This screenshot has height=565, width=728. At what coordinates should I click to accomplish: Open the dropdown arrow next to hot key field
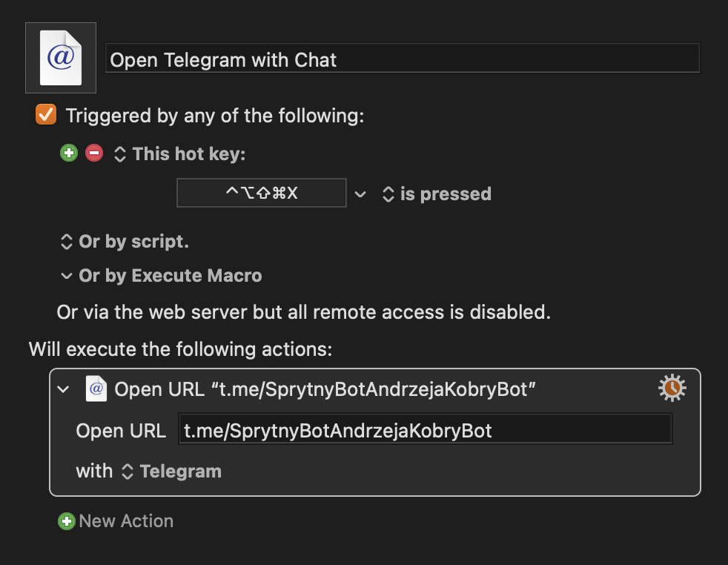tap(360, 194)
